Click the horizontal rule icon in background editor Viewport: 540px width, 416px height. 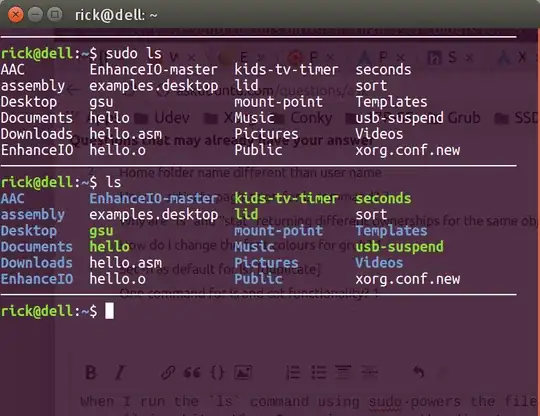369,372
